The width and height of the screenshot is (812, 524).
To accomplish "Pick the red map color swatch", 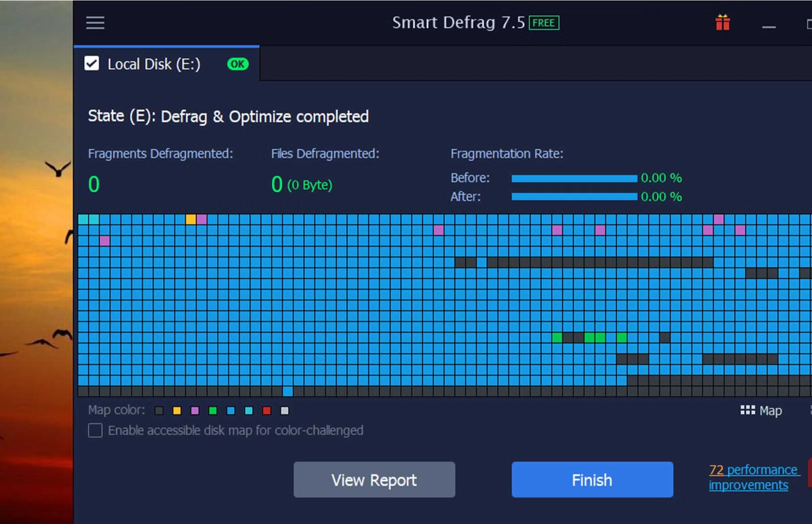I will (x=267, y=410).
